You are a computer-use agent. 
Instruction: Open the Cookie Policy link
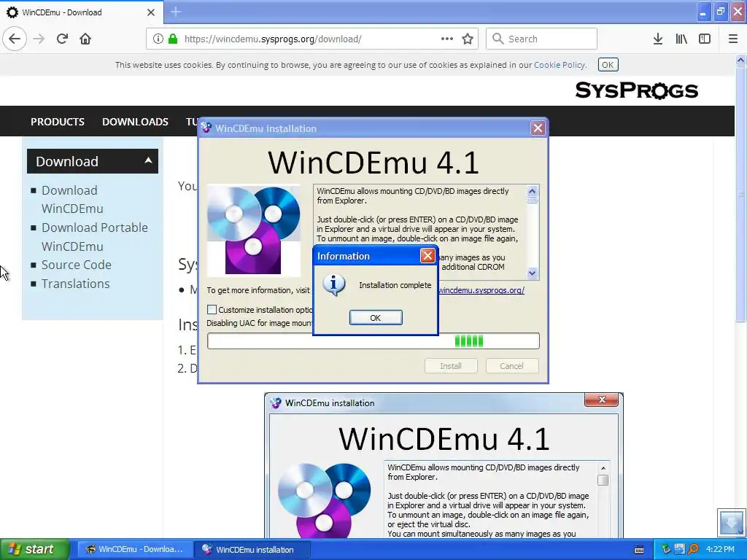(x=560, y=65)
